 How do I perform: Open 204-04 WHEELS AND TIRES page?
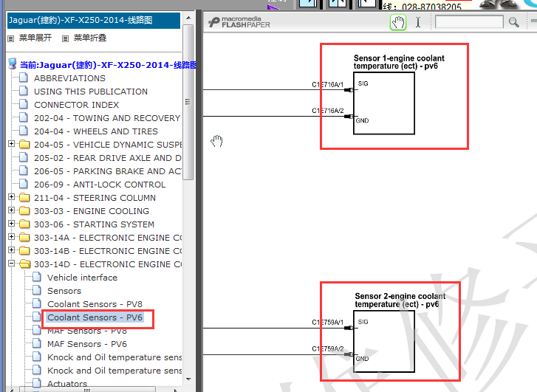click(96, 131)
